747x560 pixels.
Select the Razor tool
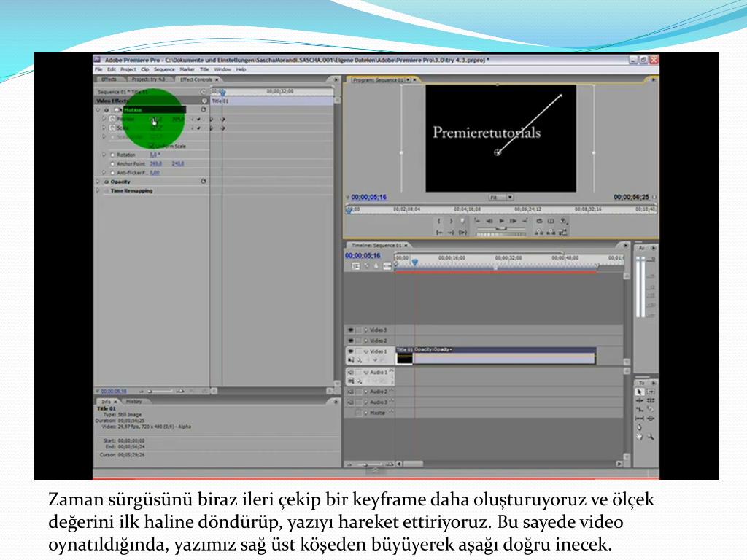(651, 409)
